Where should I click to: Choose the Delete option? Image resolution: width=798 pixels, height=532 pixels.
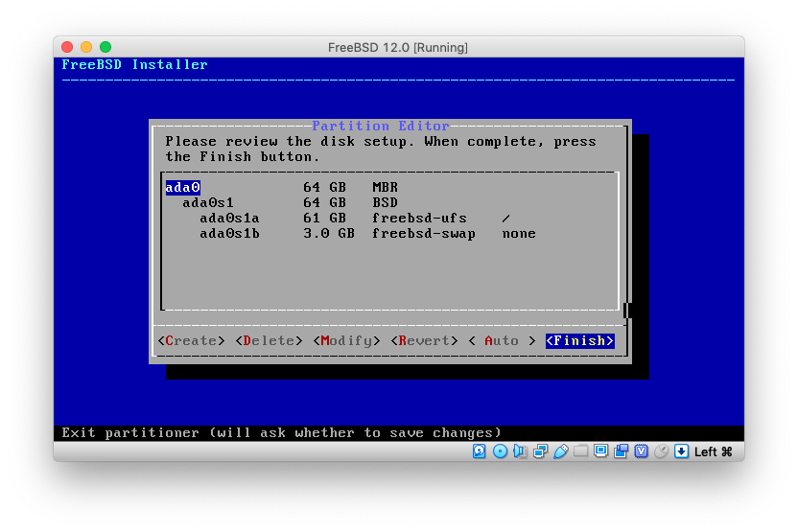[269, 341]
